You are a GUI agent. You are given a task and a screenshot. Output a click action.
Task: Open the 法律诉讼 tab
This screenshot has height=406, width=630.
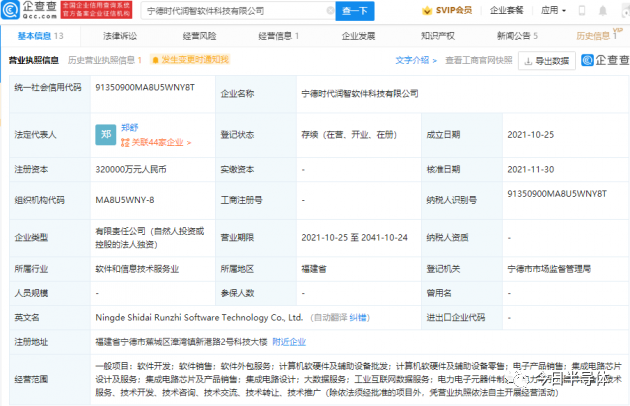[x=120, y=36]
